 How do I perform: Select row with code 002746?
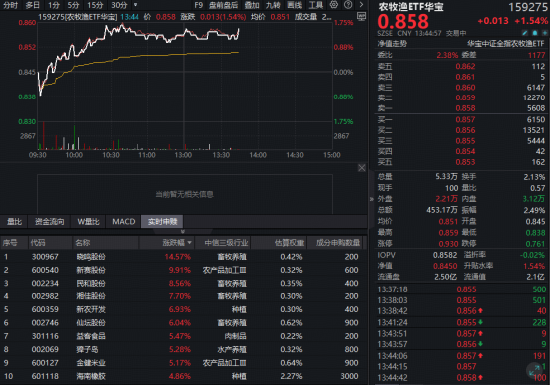pyautogui.click(x=183, y=323)
